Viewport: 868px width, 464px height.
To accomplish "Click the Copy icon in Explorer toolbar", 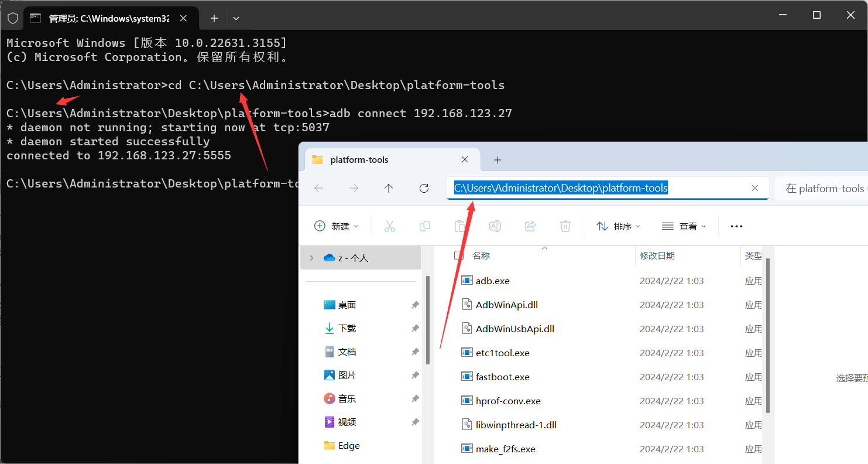I will 425,226.
